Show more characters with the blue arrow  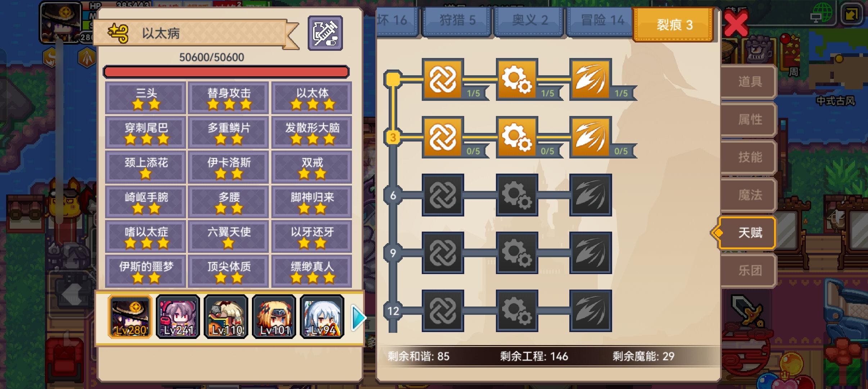coord(358,317)
